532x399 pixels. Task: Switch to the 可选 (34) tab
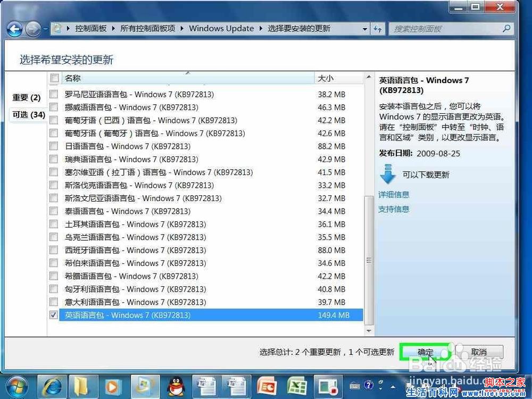(29, 115)
